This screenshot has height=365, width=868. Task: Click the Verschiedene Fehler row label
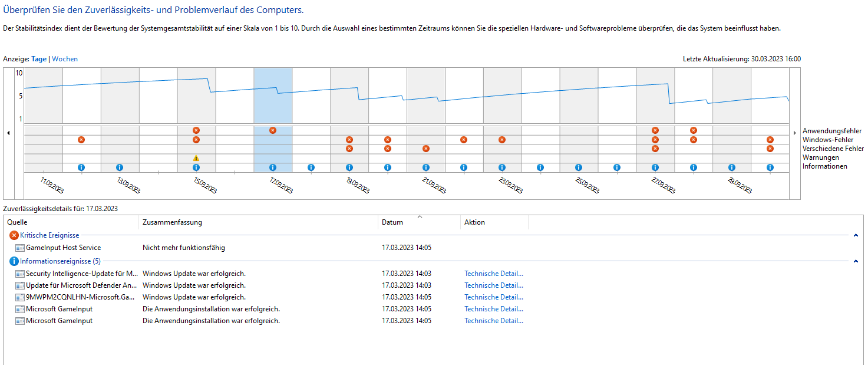click(x=833, y=149)
